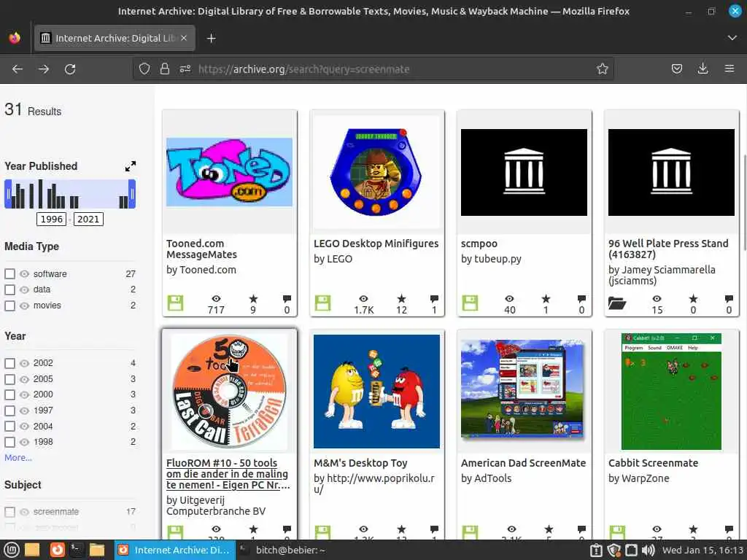
Task: Open the system start menu icon
Action: click(x=12, y=550)
